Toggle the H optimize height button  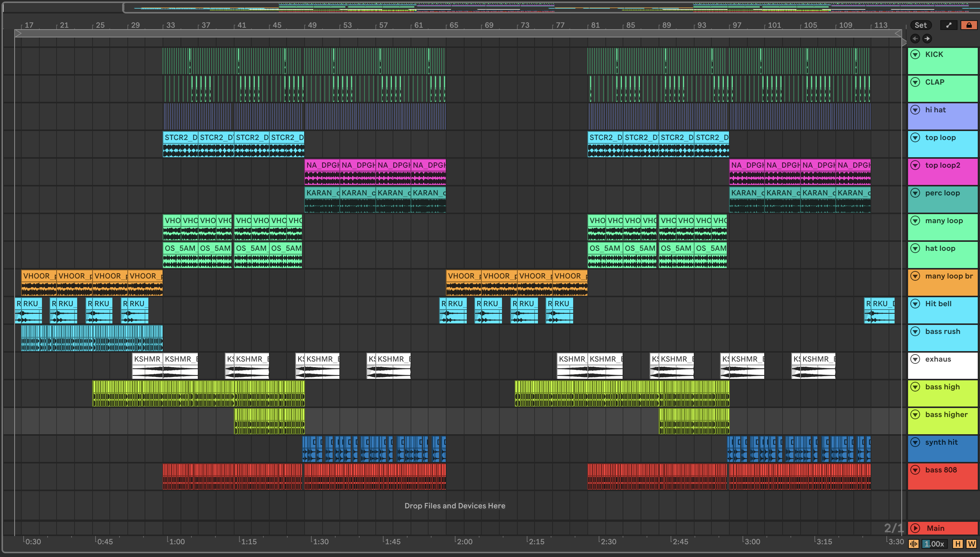point(958,544)
